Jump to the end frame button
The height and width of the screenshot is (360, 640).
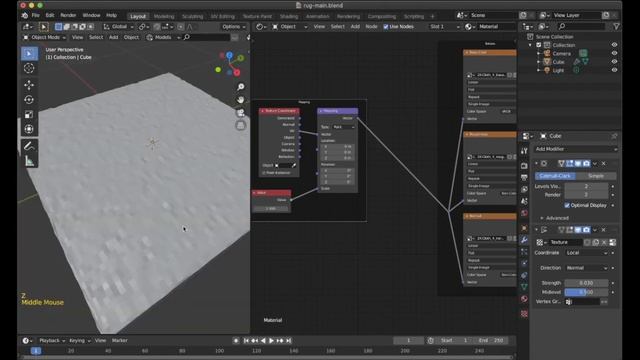point(289,340)
